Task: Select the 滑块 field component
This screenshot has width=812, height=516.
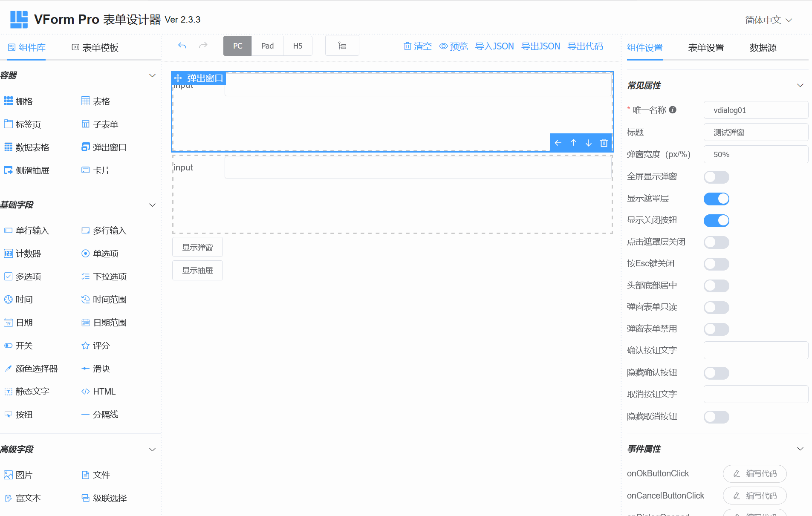Action: 101,368
